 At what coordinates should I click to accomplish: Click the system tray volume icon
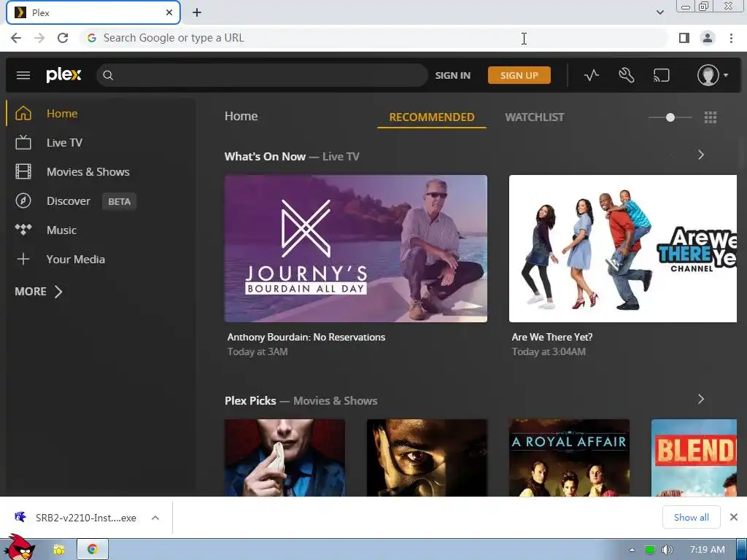667,550
